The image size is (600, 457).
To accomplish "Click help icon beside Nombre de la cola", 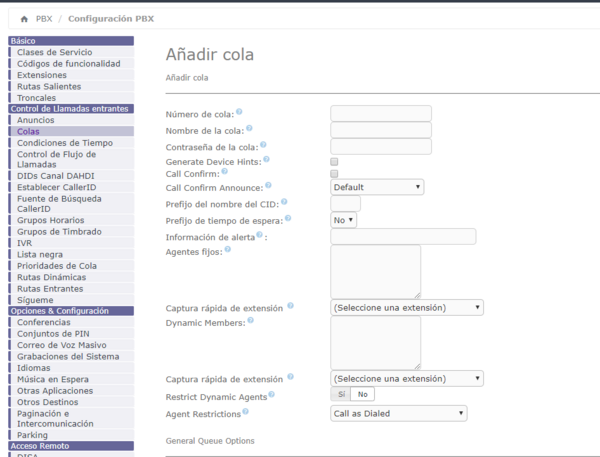I will (x=249, y=128).
